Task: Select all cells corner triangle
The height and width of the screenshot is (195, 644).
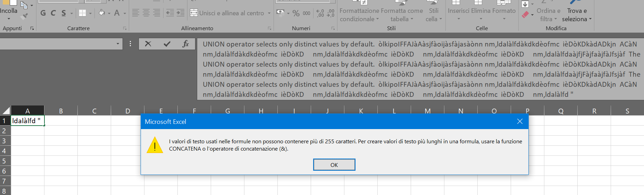Action: 6,111
